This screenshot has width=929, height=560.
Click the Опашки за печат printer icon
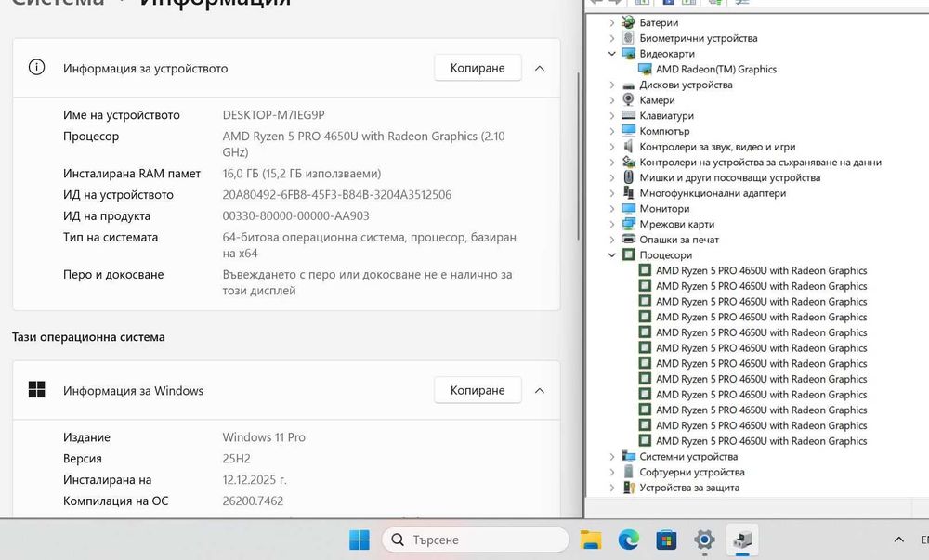pos(628,240)
